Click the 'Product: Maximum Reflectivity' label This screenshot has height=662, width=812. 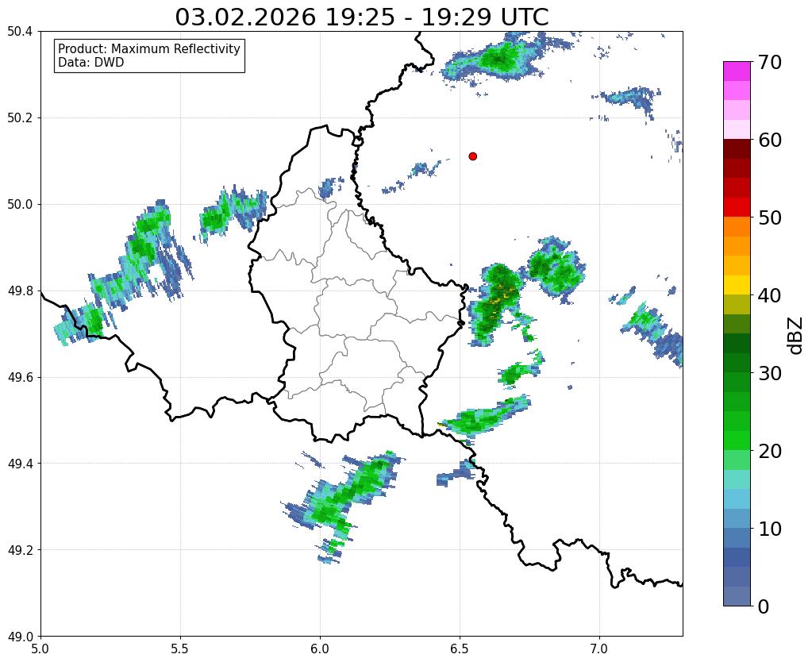149,48
